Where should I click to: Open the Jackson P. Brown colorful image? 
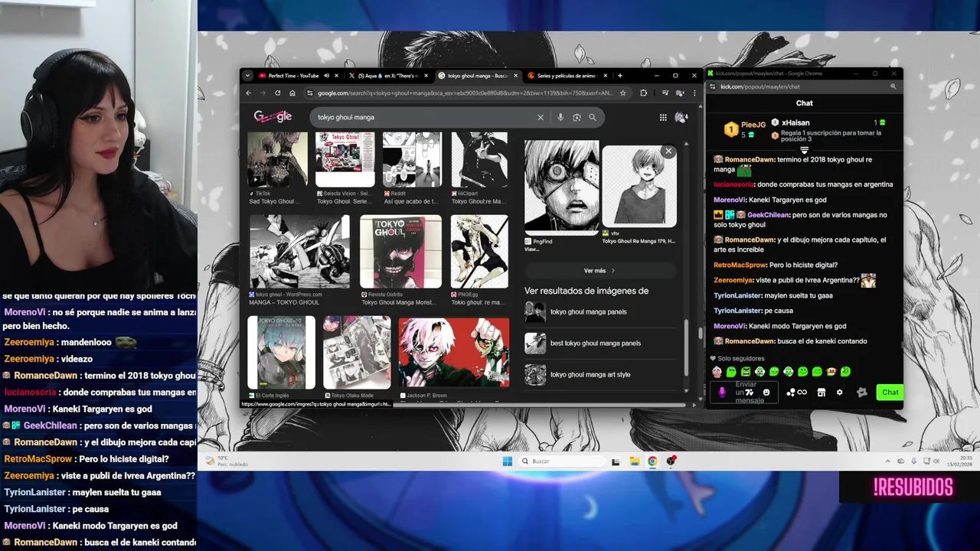click(454, 353)
